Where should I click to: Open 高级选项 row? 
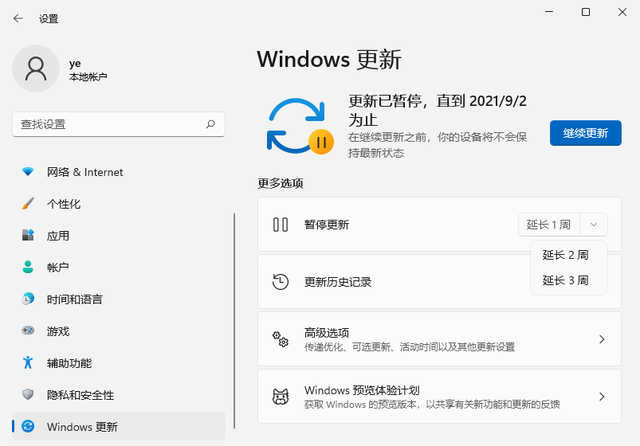[x=439, y=339]
